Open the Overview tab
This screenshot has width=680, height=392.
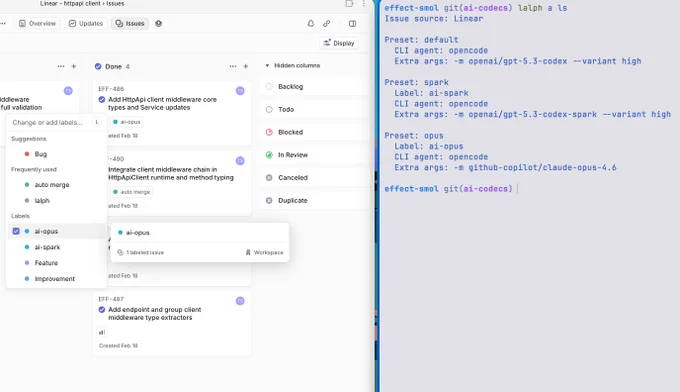coord(37,23)
